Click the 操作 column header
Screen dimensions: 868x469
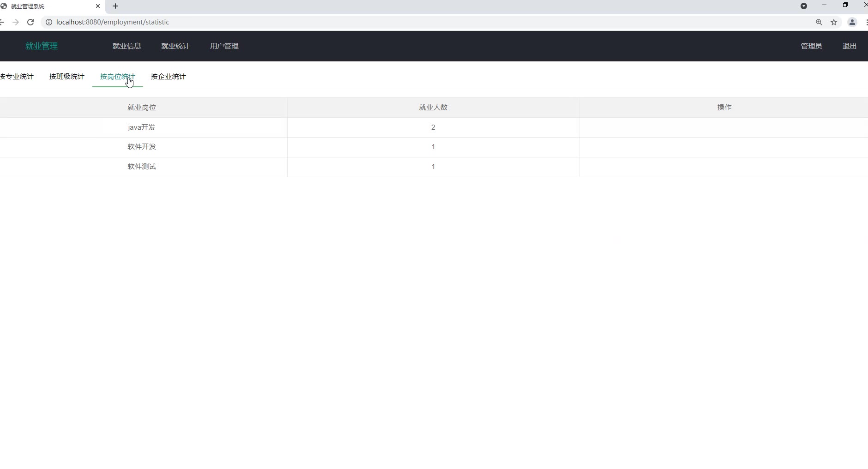724,108
